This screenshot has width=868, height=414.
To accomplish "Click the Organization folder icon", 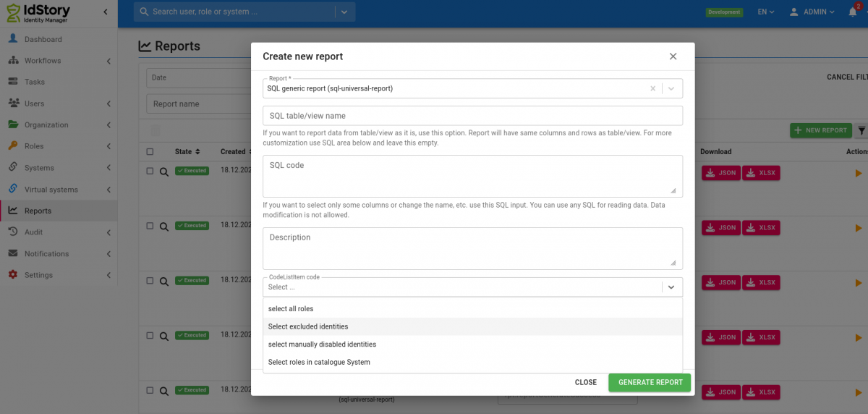I will click(x=13, y=124).
